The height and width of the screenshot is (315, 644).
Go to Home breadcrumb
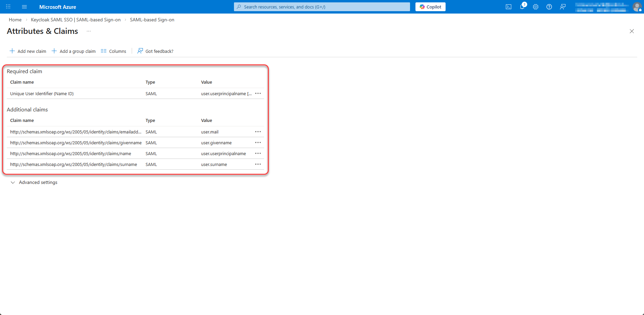pyautogui.click(x=15, y=20)
